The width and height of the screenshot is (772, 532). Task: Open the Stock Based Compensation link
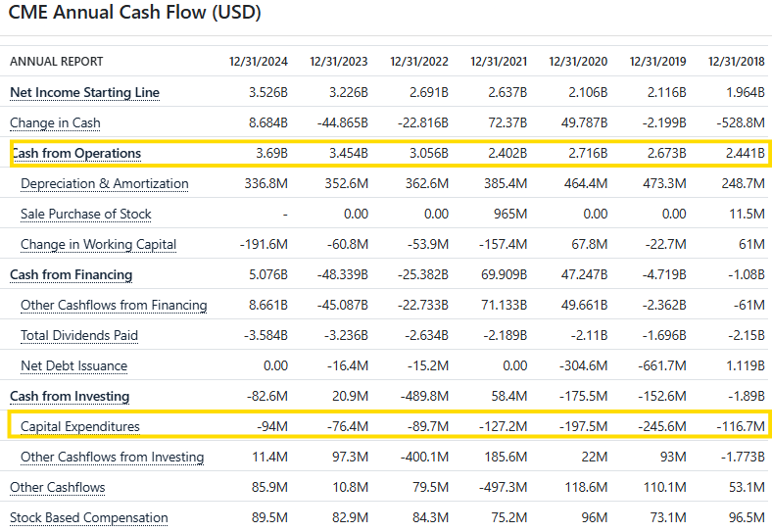[x=88, y=518]
